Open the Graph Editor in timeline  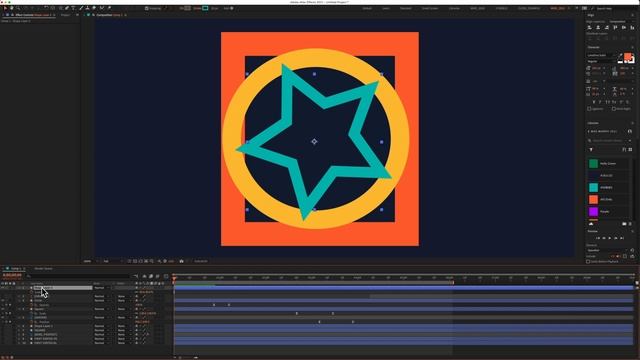click(x=166, y=276)
